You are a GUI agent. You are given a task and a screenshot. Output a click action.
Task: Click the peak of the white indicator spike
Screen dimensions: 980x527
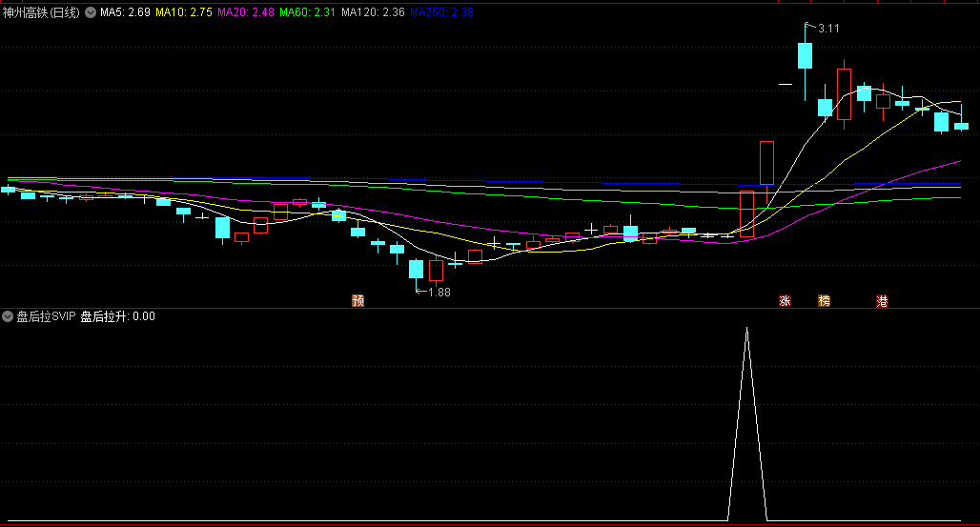point(746,328)
